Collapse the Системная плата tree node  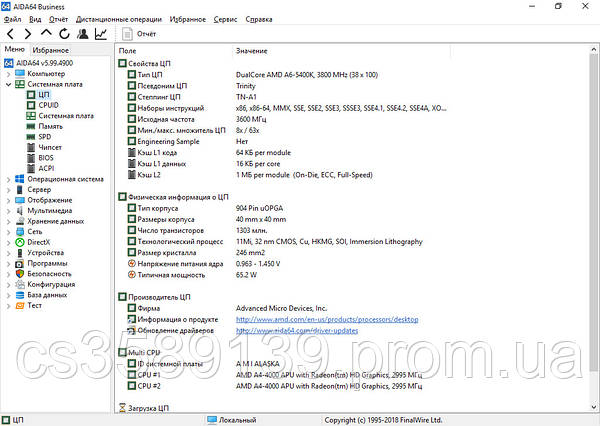coord(8,84)
